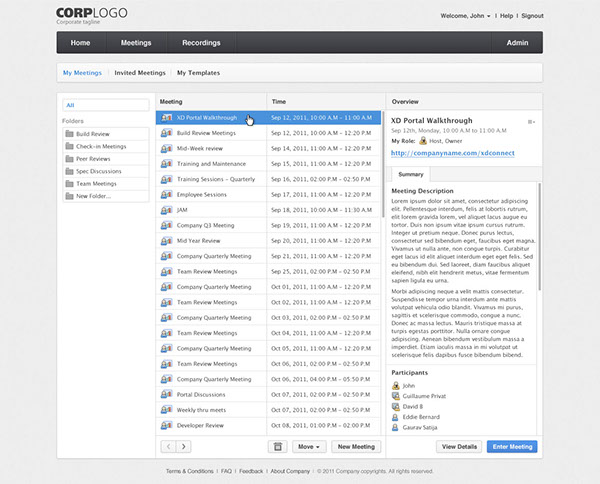The width and height of the screenshot is (600, 484).
Task: Click participant icon for Guillaume Privat
Action: (x=396, y=396)
